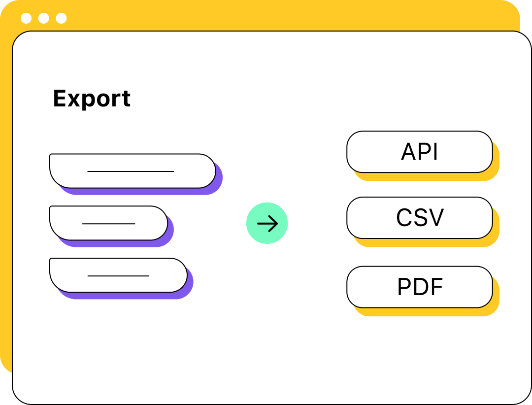532x405 pixels.
Task: Click the line inside the top pill
Action: [x=131, y=171]
